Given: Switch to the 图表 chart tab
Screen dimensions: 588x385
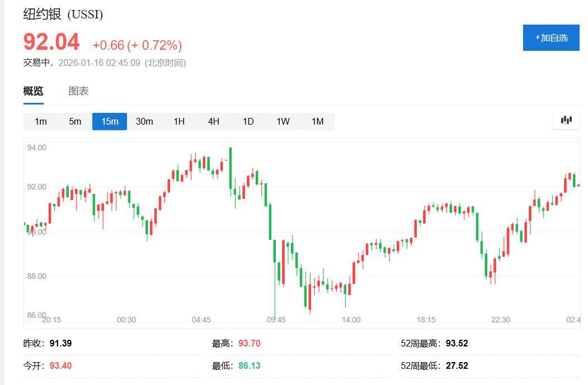Looking at the screenshot, I should (x=78, y=91).
